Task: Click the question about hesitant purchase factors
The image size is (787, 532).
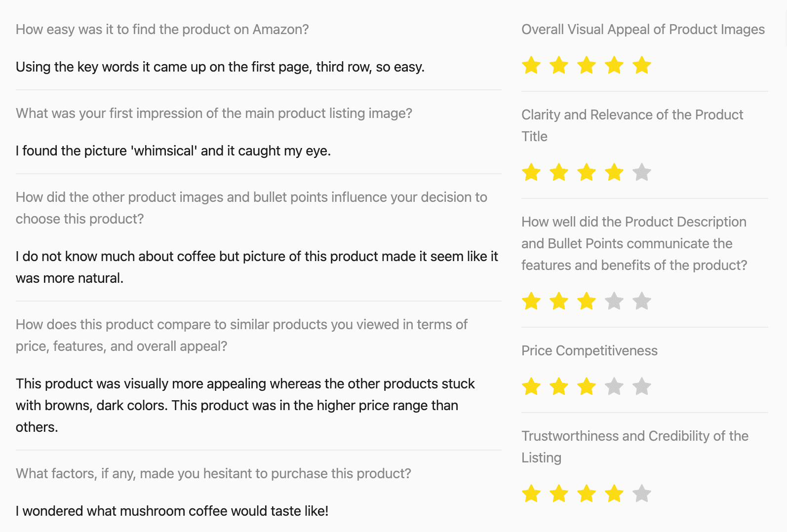Action: tap(213, 474)
